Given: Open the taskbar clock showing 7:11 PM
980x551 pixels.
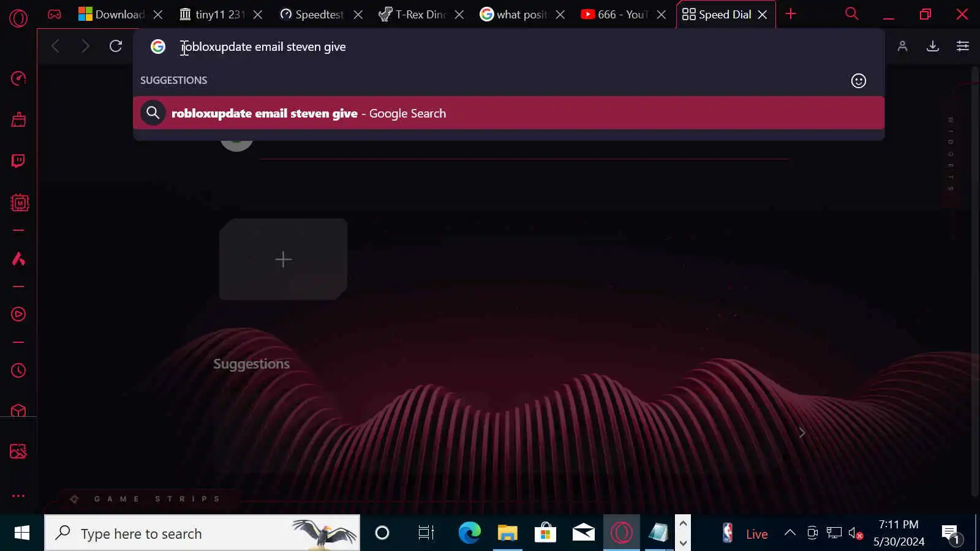Looking at the screenshot, I should (x=899, y=533).
